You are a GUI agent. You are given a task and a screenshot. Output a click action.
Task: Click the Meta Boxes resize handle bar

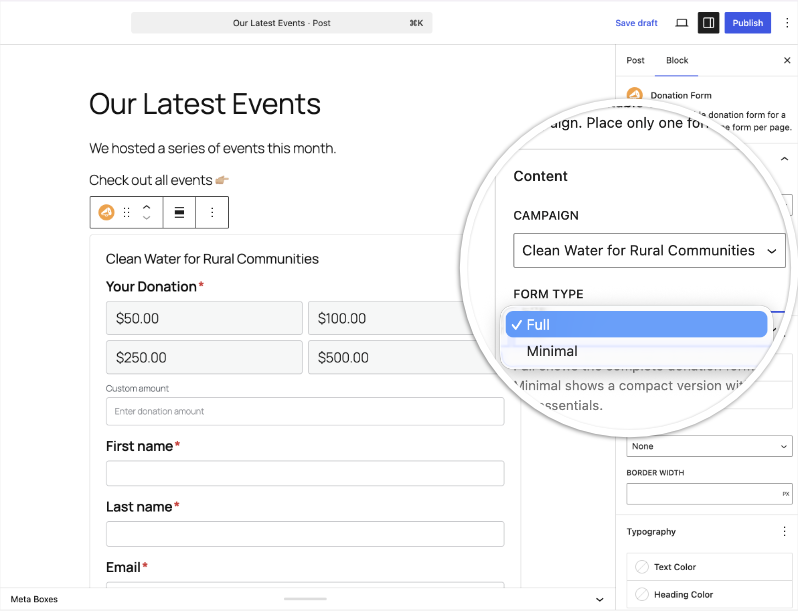point(305,599)
